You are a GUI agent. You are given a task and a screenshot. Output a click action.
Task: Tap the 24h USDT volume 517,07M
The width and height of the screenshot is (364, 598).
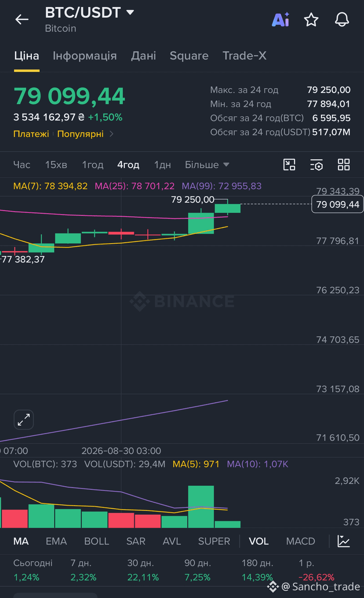(x=331, y=132)
